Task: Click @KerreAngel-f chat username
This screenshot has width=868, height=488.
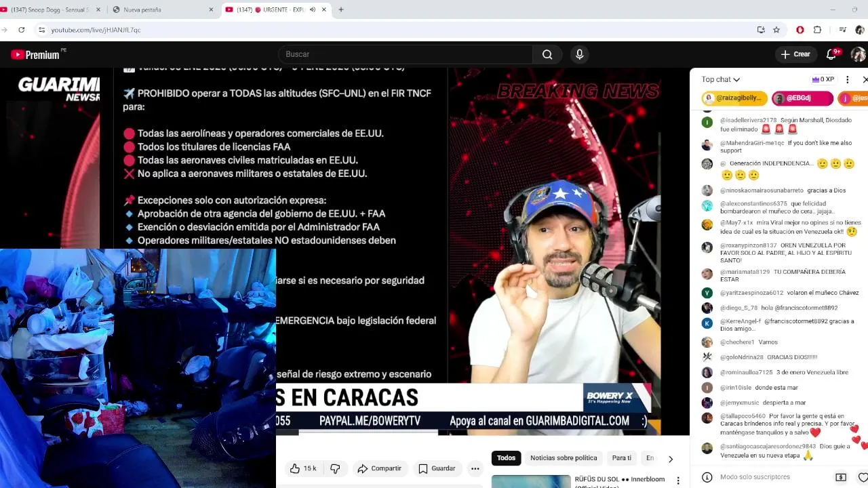Action: point(741,321)
